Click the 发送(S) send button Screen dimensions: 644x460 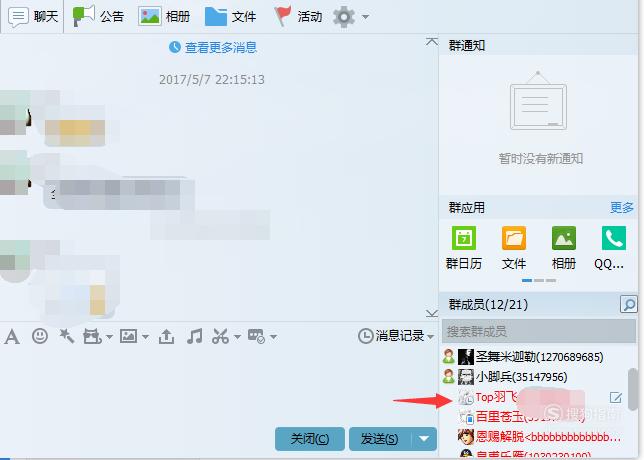coord(380,439)
